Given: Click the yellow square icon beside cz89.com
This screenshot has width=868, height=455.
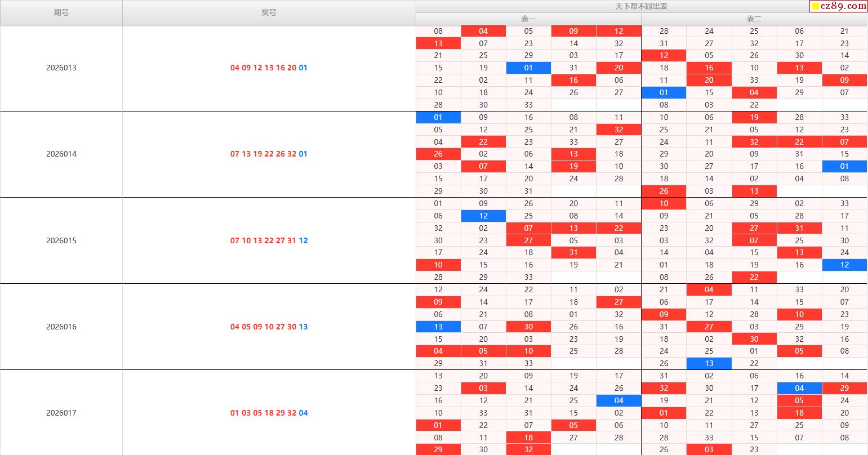Looking at the screenshot, I should 815,7.
